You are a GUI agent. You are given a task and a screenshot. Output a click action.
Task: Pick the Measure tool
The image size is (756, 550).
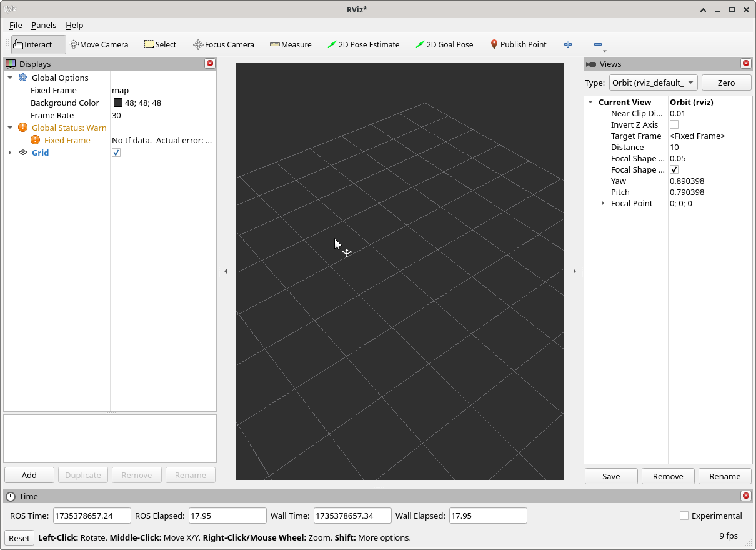click(x=291, y=44)
